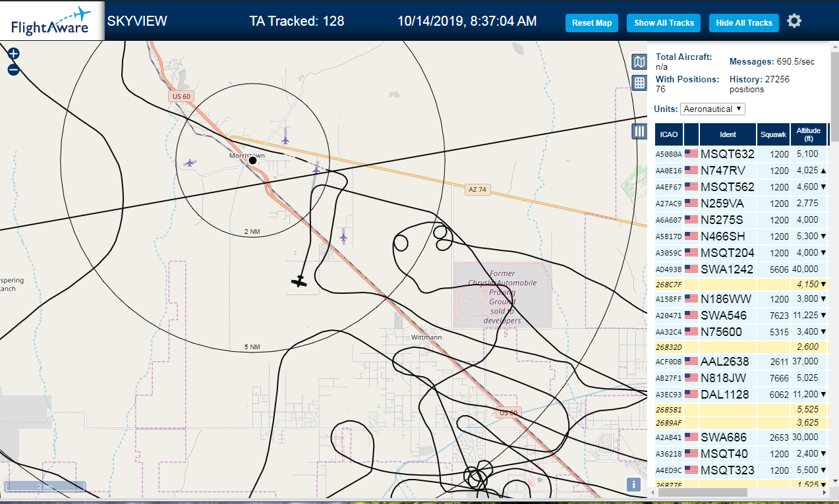Zoom in on the map with plus icon

(x=13, y=54)
